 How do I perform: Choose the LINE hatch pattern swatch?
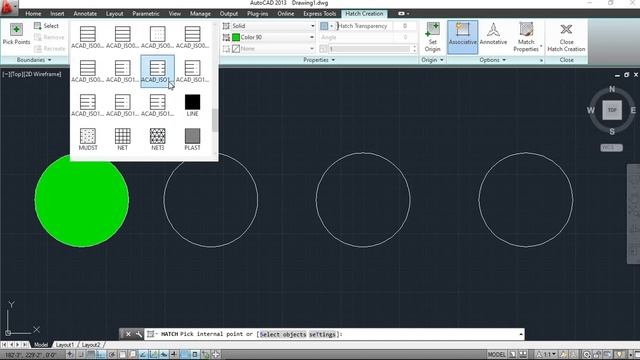(x=192, y=105)
